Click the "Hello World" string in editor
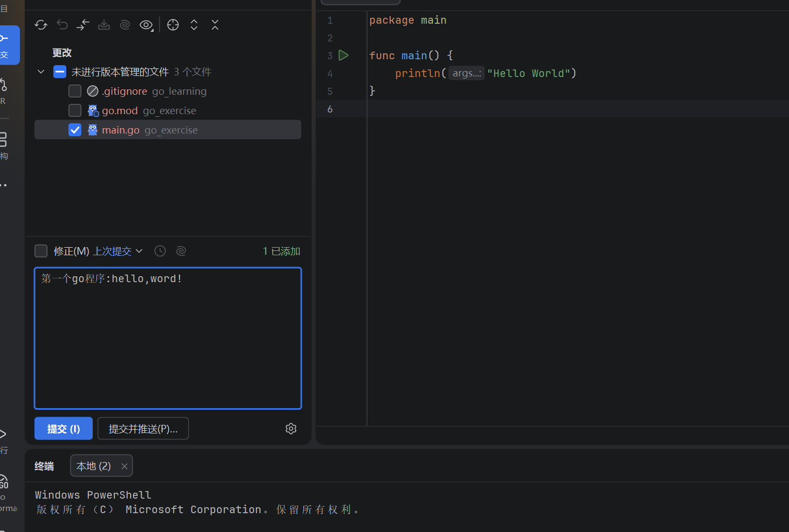The width and height of the screenshot is (789, 532). coord(529,73)
